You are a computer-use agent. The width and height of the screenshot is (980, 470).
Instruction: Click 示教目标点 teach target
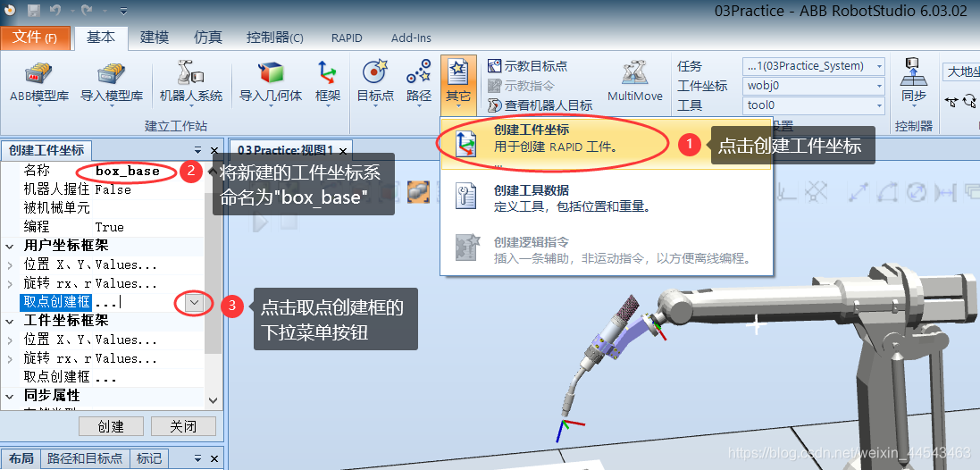click(x=527, y=66)
